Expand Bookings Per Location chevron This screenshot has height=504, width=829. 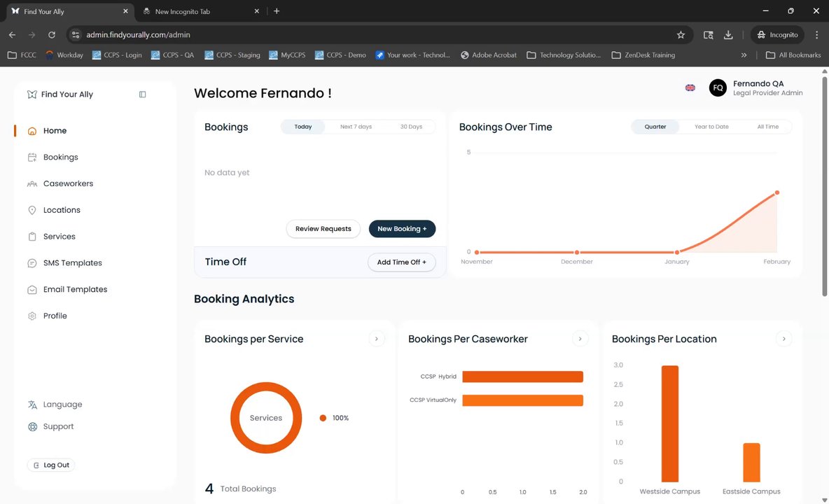pos(783,339)
